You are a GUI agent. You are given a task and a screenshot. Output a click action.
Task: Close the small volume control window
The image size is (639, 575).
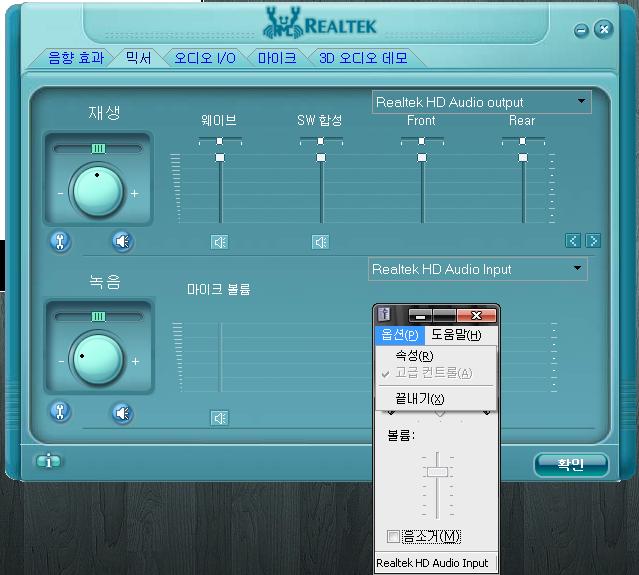tap(476, 315)
